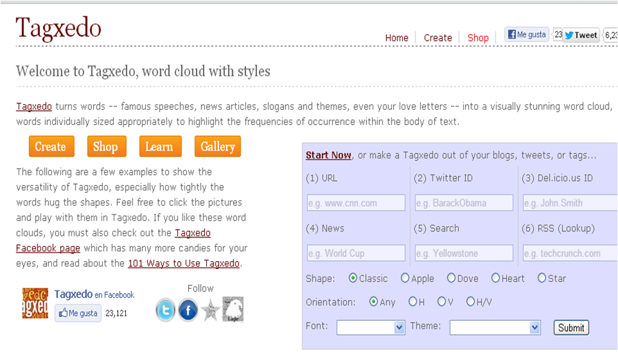Choose Star as the cloud shape

pyautogui.click(x=542, y=278)
